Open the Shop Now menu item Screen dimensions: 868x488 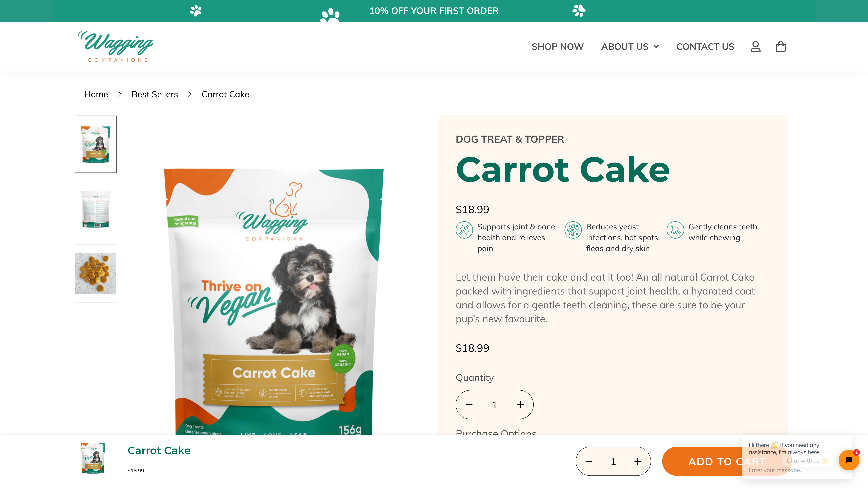tap(558, 46)
